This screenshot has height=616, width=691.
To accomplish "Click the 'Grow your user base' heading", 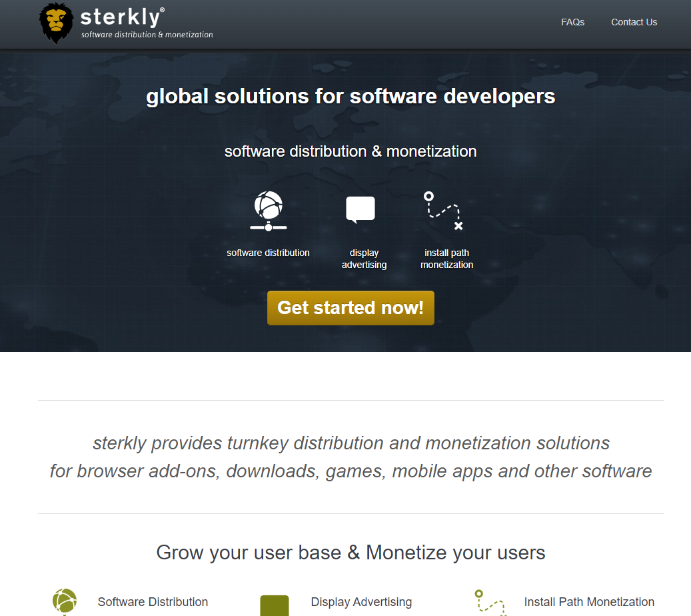I will point(350,552).
